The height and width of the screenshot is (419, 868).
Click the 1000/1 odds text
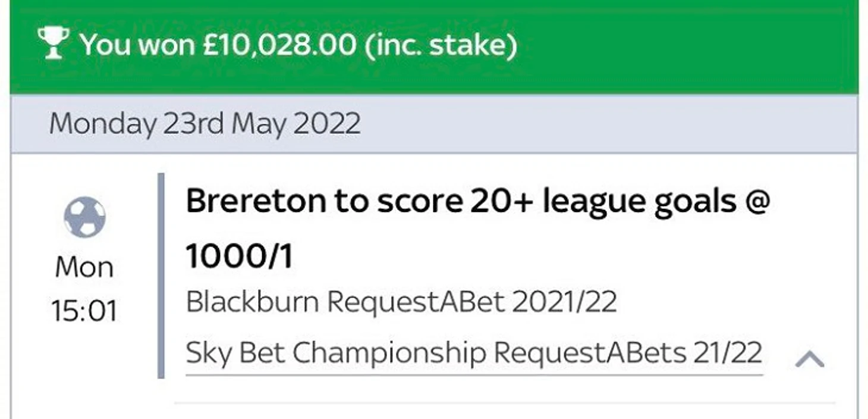coord(239,257)
